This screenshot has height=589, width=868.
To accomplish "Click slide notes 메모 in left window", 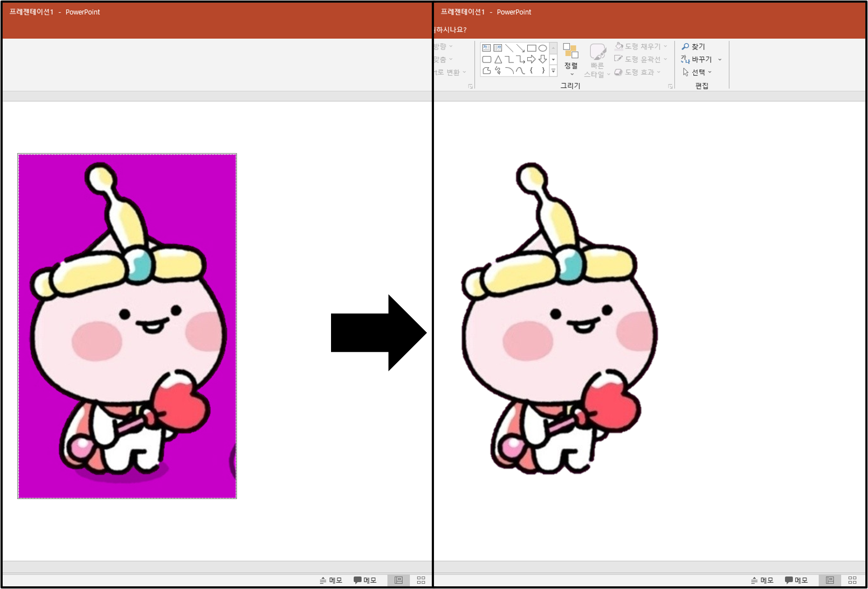I will [330, 580].
